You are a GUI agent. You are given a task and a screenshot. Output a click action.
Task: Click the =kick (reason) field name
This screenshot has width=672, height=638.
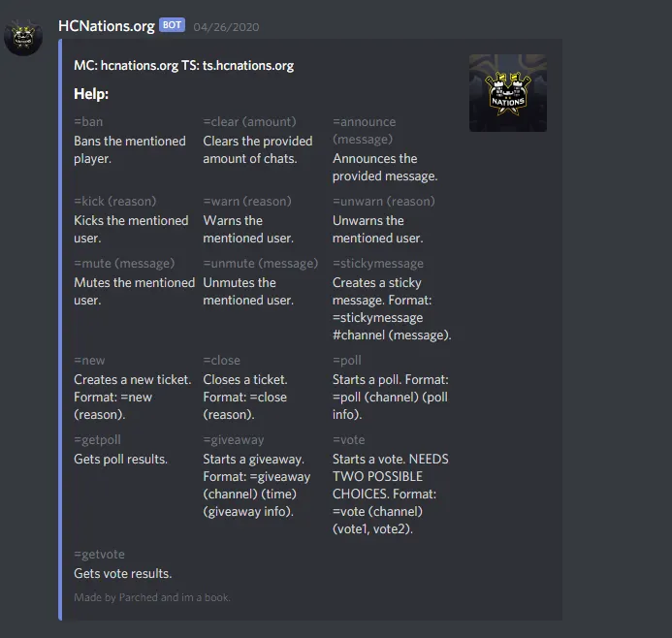click(x=115, y=201)
